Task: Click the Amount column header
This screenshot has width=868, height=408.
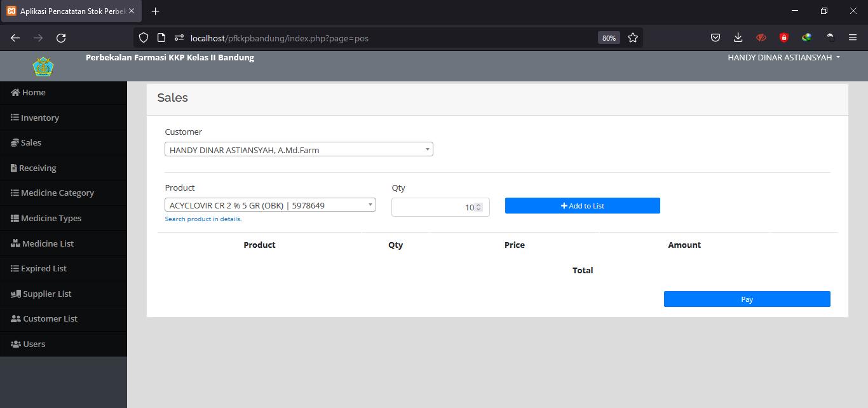Action: pyautogui.click(x=684, y=245)
